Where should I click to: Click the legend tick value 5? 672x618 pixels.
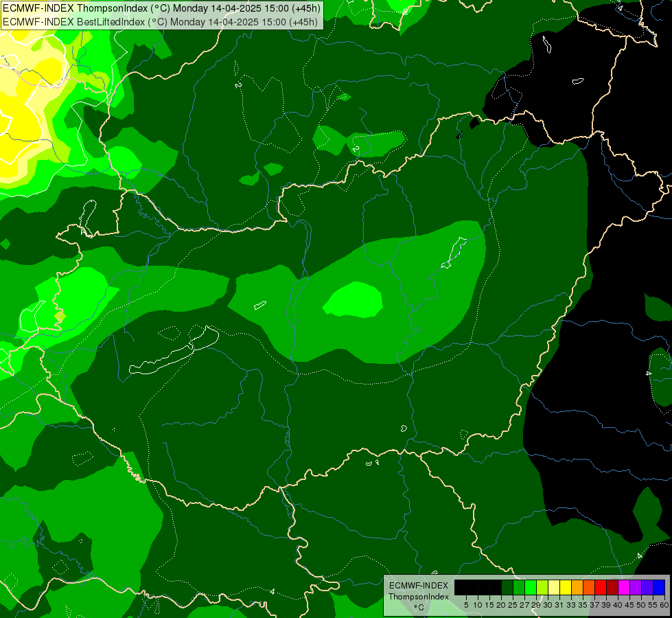pyautogui.click(x=466, y=605)
